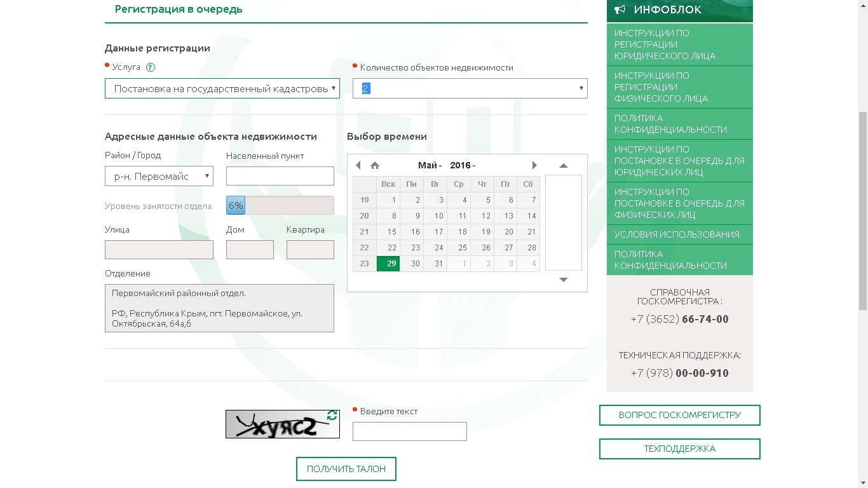Open last Политика конфиденциальности sidebar item

tap(680, 260)
